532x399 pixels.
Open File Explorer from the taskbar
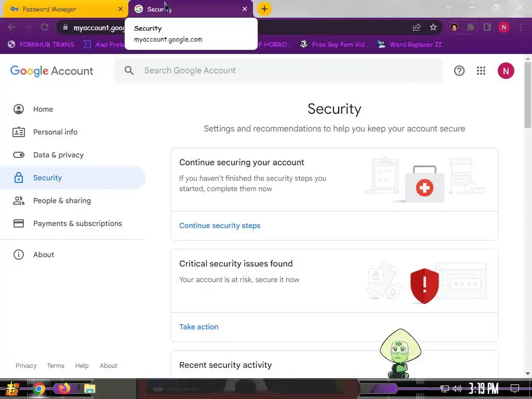pyautogui.click(x=89, y=389)
